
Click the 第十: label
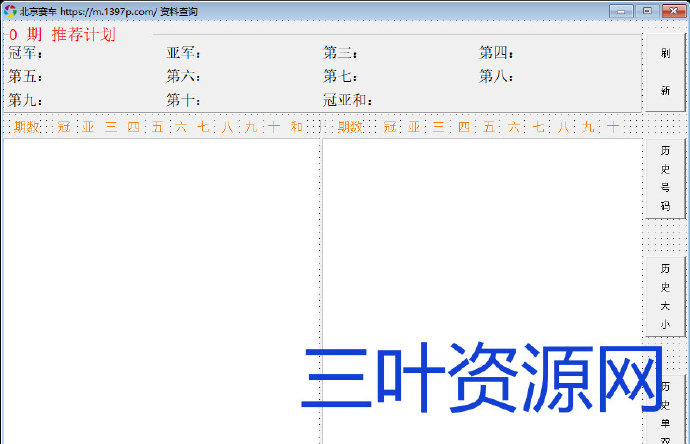184,100
